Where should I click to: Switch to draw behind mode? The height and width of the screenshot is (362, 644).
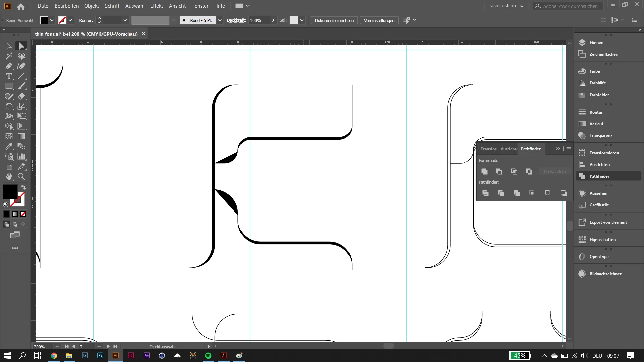click(15, 224)
